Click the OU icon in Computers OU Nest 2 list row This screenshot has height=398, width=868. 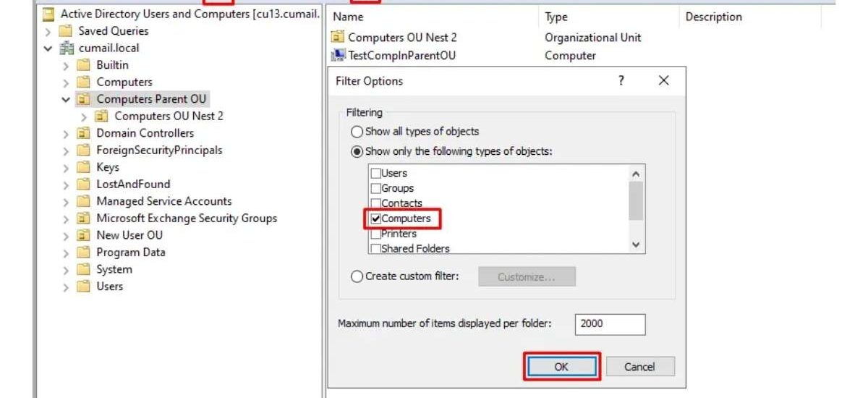tap(338, 38)
